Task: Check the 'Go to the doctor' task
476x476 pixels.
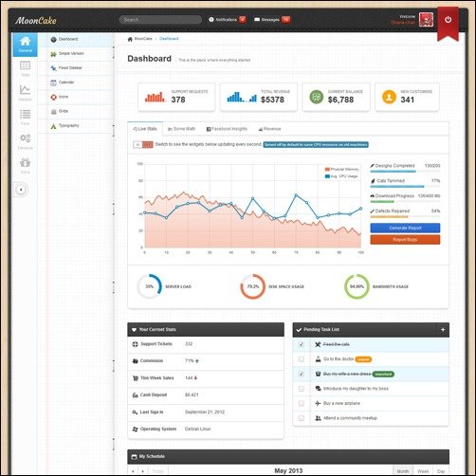Action: click(x=302, y=359)
